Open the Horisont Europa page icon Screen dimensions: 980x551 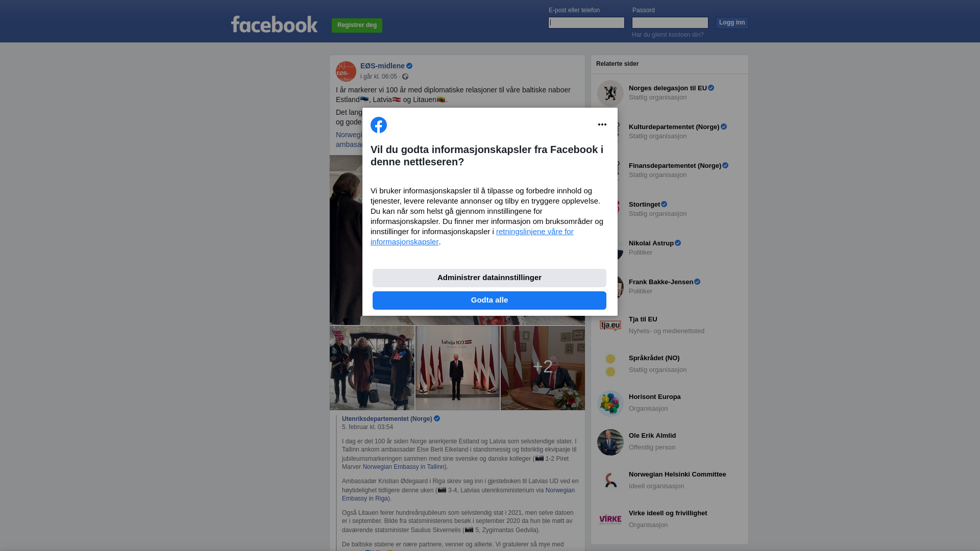point(610,403)
